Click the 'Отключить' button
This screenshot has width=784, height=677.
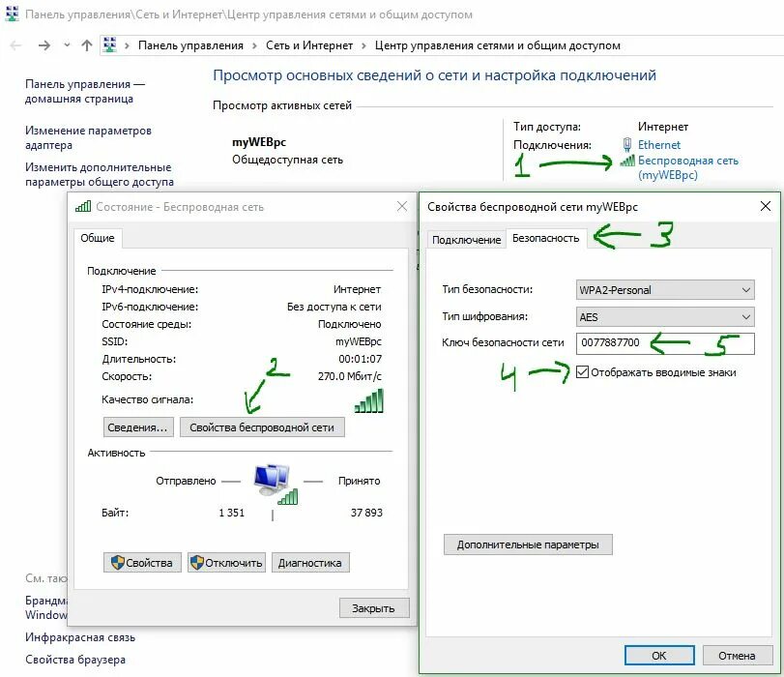coord(226,563)
